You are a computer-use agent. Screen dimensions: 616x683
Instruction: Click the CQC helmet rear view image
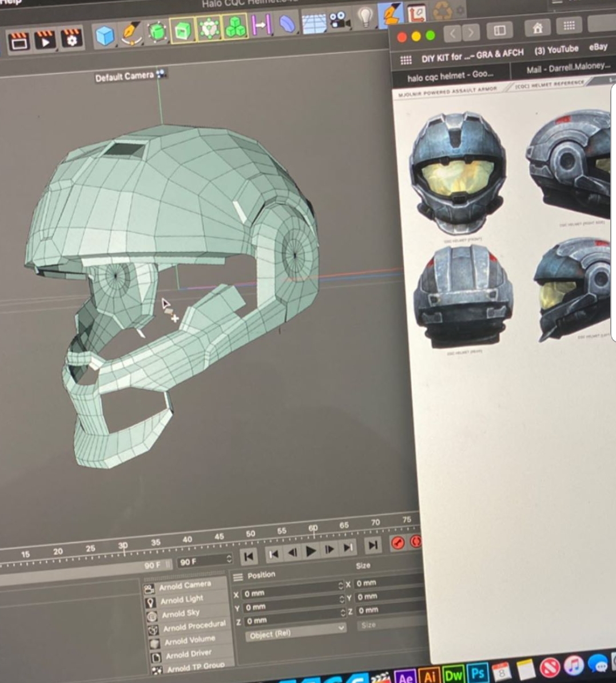click(x=463, y=296)
